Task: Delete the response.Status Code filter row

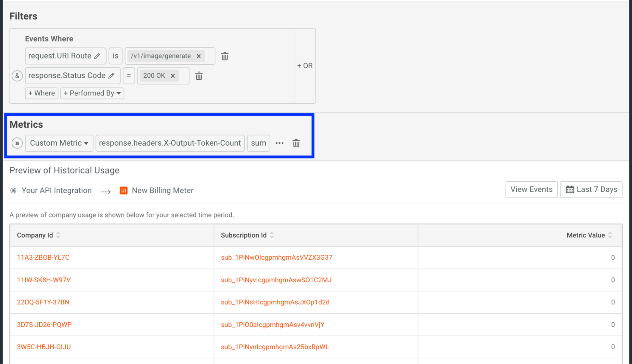Action: (199, 76)
